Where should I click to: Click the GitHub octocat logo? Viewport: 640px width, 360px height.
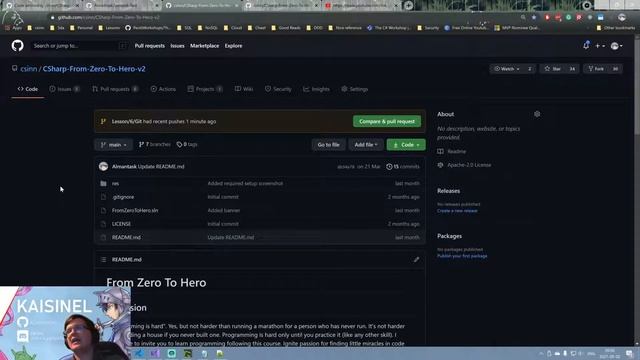point(18,45)
